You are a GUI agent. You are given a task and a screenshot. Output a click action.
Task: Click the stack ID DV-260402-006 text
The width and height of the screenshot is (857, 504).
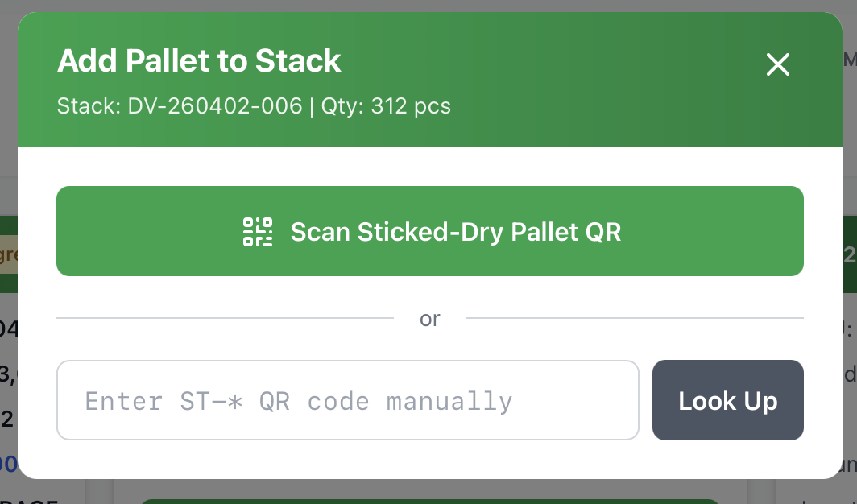pos(215,106)
